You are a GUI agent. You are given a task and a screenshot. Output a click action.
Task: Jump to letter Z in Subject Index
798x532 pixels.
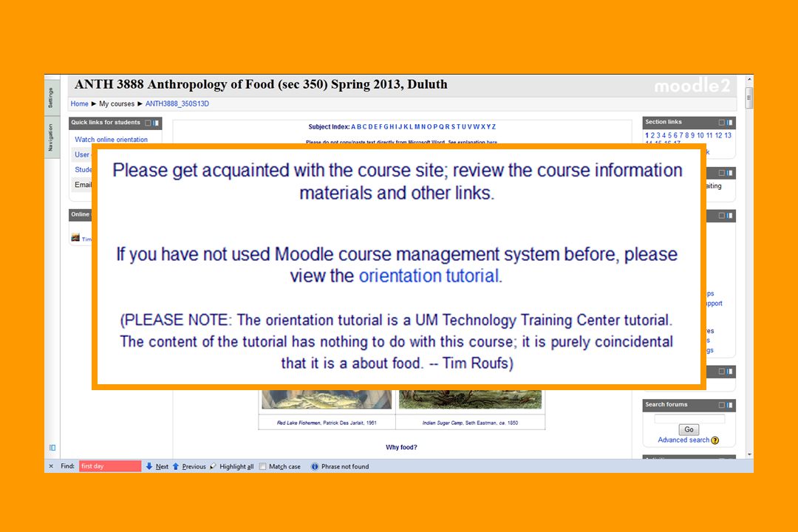pos(494,127)
